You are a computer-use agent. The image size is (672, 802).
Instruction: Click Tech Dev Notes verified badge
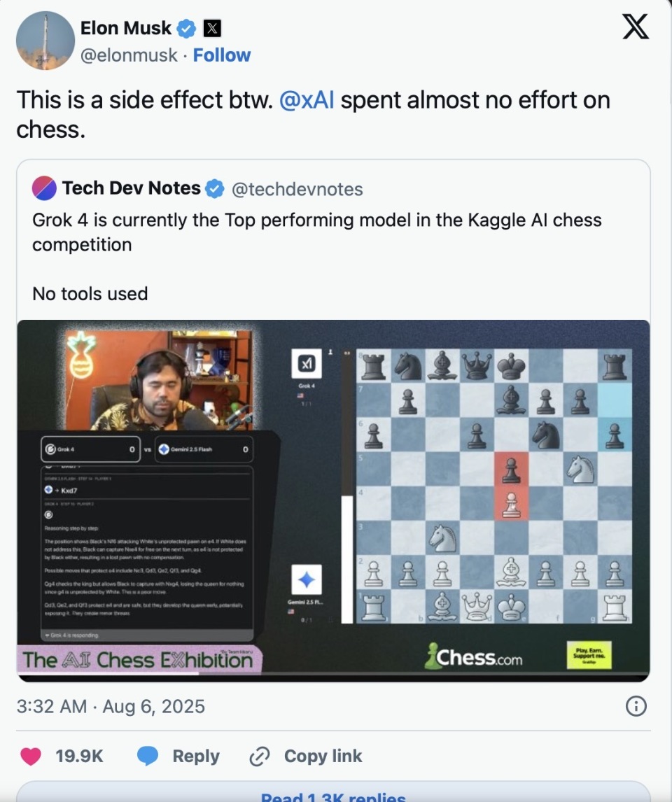pyautogui.click(x=215, y=189)
